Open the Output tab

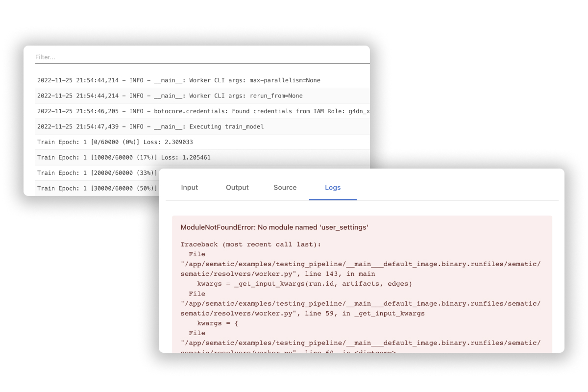(x=237, y=188)
